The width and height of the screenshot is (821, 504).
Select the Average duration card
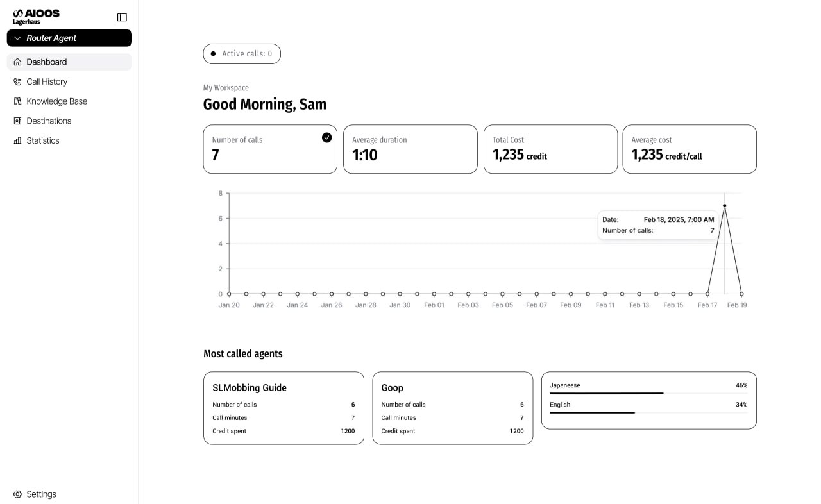click(410, 149)
